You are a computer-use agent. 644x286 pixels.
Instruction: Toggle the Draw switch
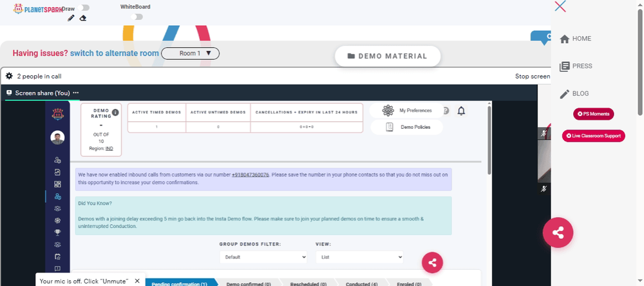(83, 8)
